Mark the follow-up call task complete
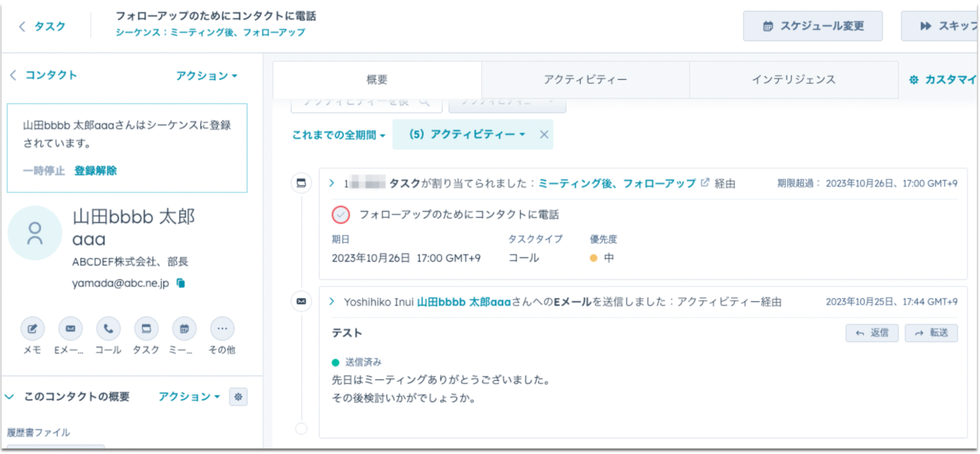The width and height of the screenshot is (980, 454). [x=341, y=215]
